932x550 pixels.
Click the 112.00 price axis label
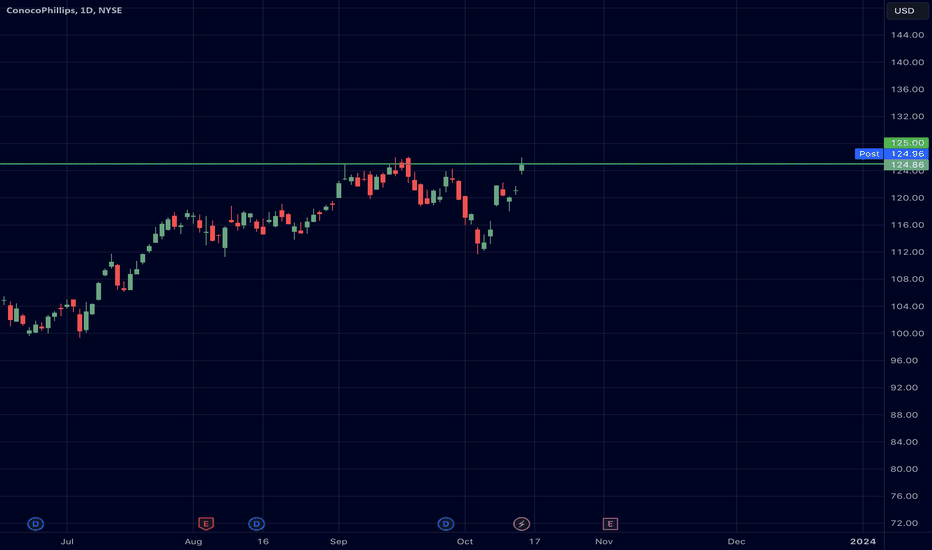click(907, 252)
